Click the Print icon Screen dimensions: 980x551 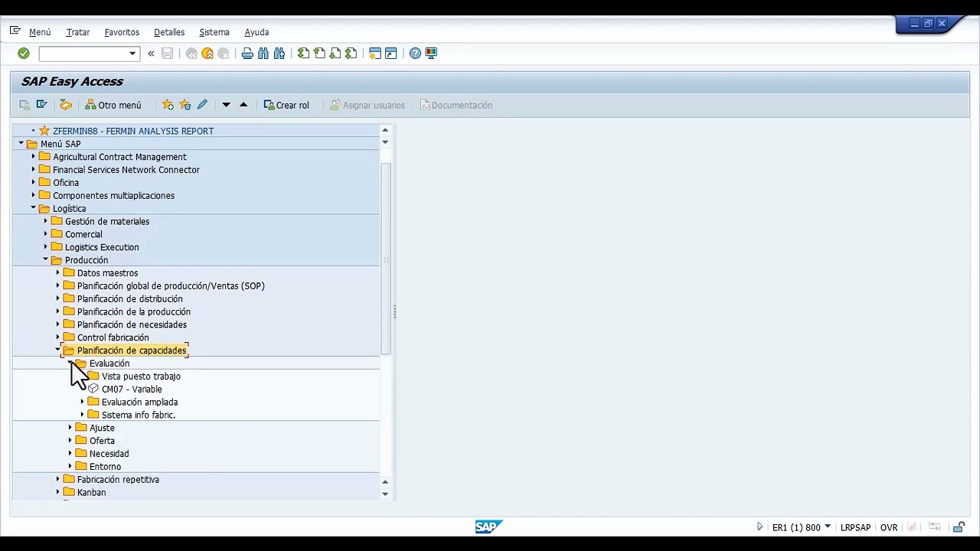coord(247,54)
